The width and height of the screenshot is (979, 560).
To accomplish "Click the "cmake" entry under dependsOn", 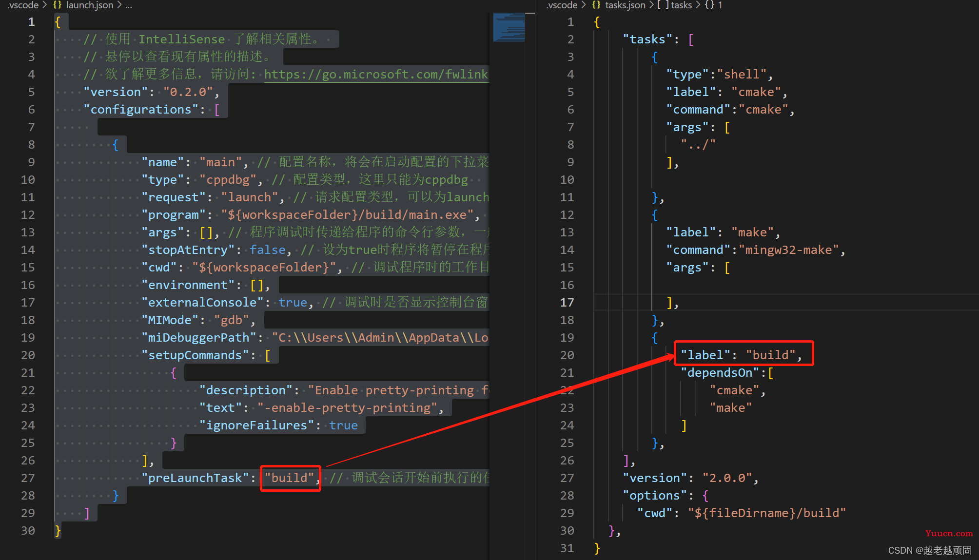I will point(734,390).
